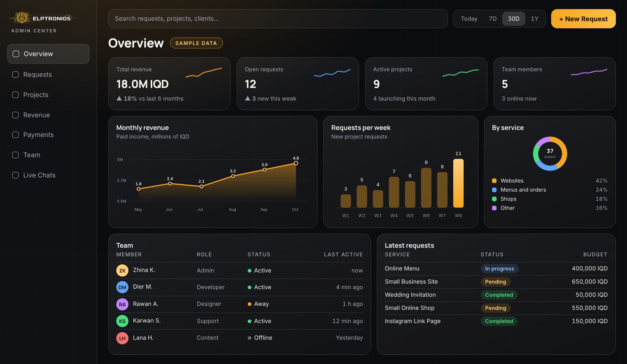
Task: Select the 30D time range
Action: pos(513,19)
